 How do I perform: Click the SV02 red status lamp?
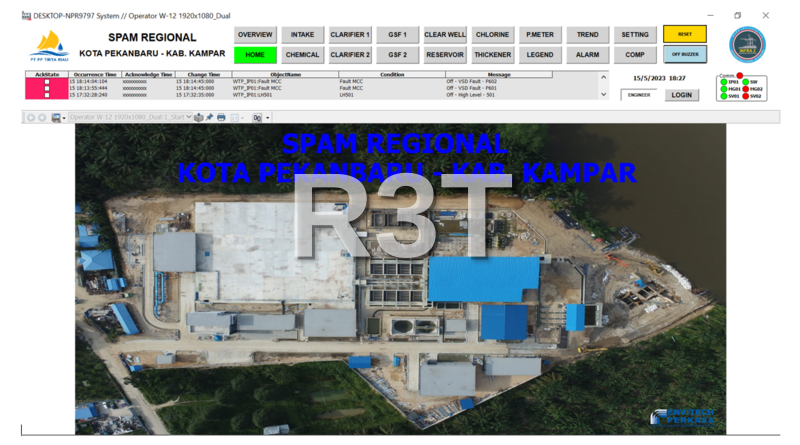745,96
